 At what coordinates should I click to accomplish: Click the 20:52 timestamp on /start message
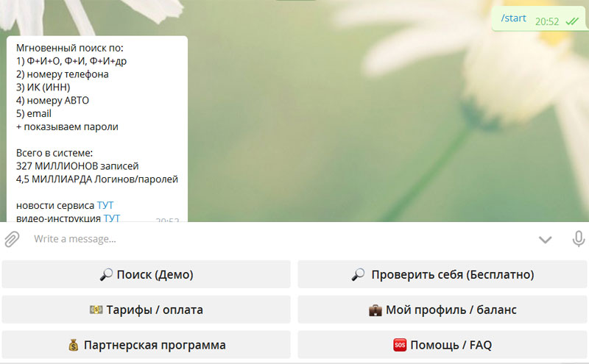tap(546, 21)
